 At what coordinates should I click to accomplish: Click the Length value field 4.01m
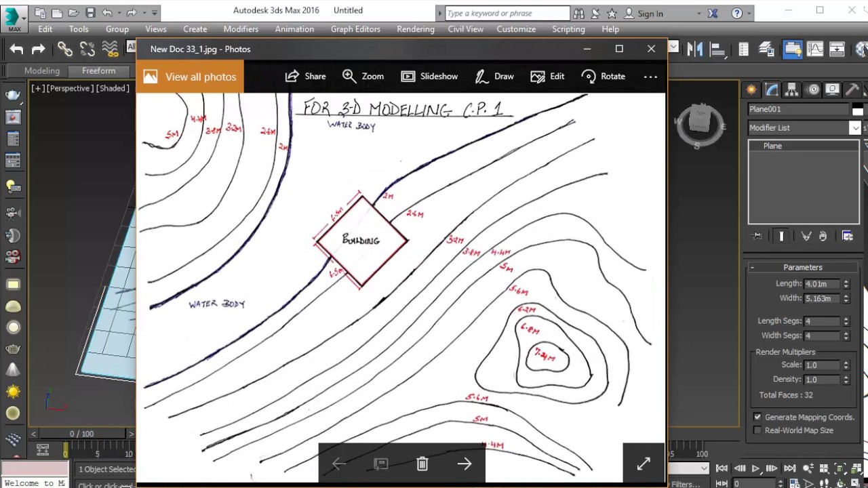click(821, 284)
